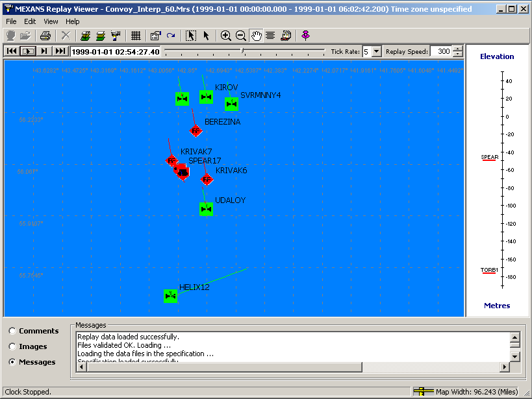Image resolution: width=532 pixels, height=399 pixels.
Task: Click the KRIVAK7 red diamond symbol
Action: (x=171, y=160)
